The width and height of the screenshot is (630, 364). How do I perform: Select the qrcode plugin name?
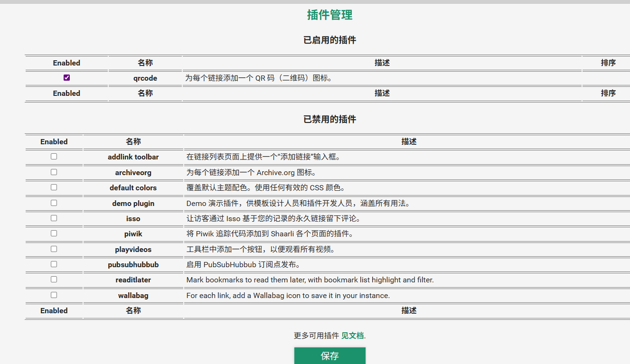pos(145,78)
